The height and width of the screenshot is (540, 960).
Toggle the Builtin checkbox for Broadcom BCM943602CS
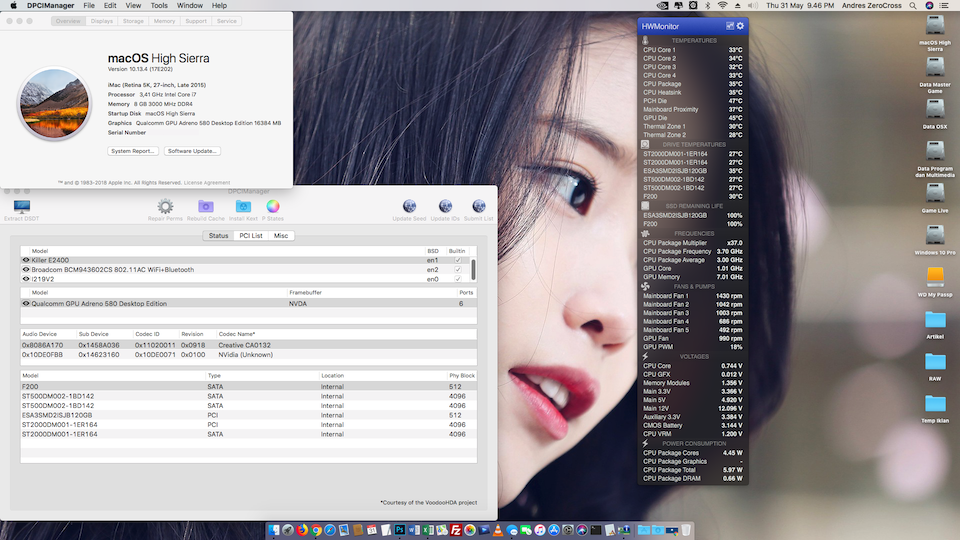(x=458, y=270)
